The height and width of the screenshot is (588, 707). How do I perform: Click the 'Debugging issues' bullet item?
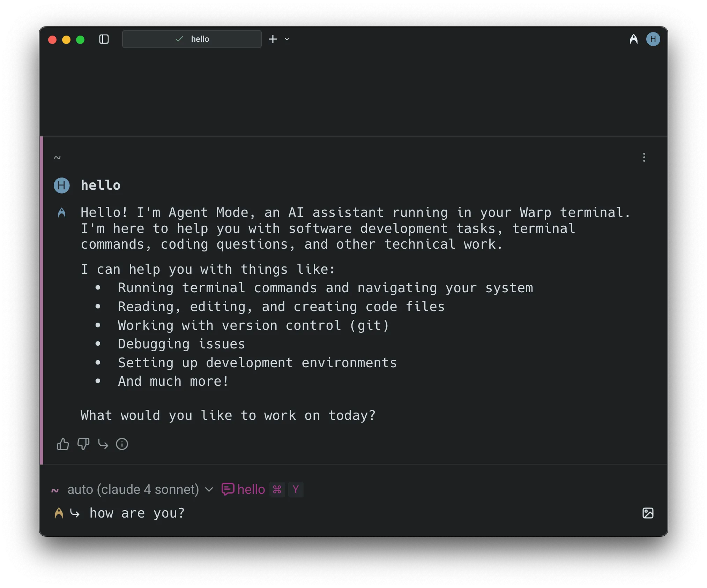(x=181, y=344)
